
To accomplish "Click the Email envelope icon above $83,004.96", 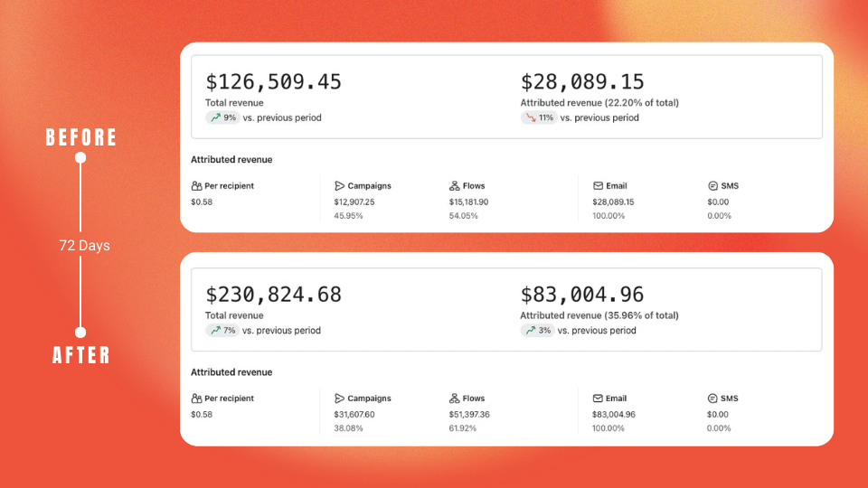I will pos(598,399).
